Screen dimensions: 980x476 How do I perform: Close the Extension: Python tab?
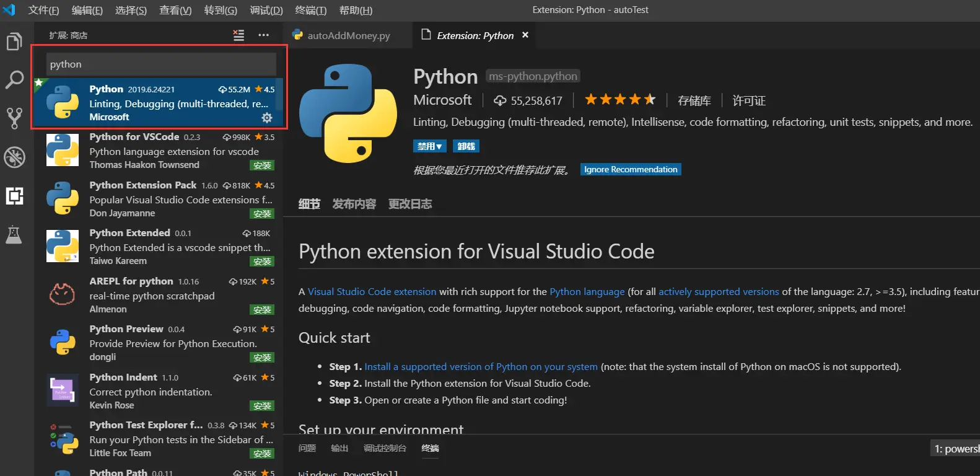click(x=525, y=35)
